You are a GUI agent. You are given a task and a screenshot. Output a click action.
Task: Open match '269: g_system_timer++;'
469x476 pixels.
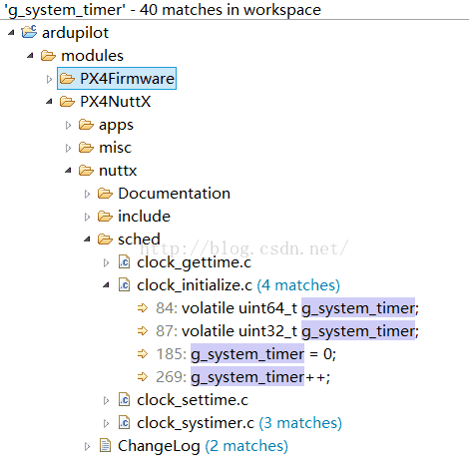[x=243, y=377]
